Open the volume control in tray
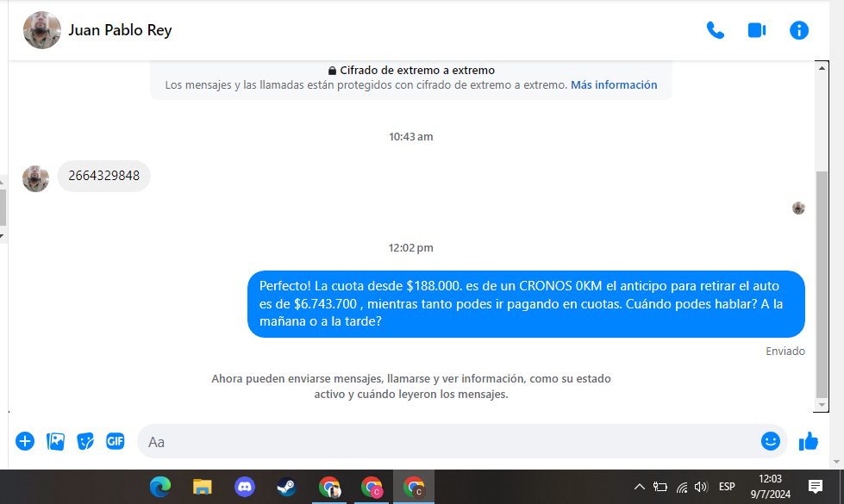The height and width of the screenshot is (504, 844). pos(701,487)
